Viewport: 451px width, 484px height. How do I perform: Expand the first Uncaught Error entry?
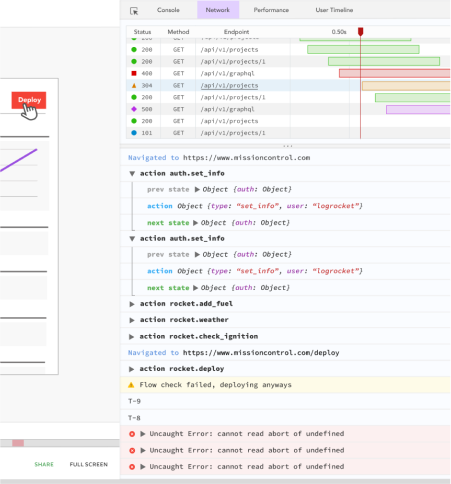[143, 434]
